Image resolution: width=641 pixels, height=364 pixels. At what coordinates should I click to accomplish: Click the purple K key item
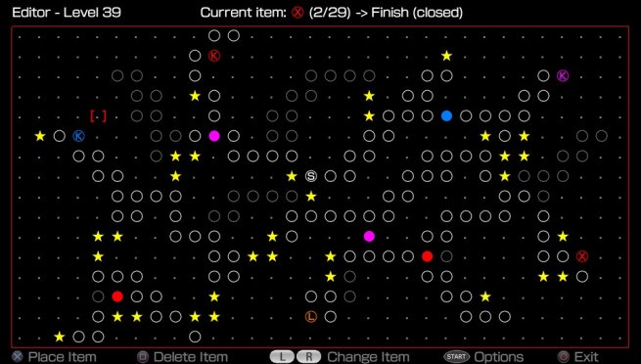(x=563, y=75)
